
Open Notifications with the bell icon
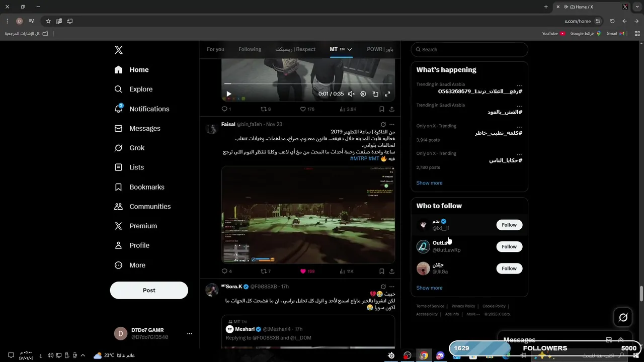click(x=142, y=109)
